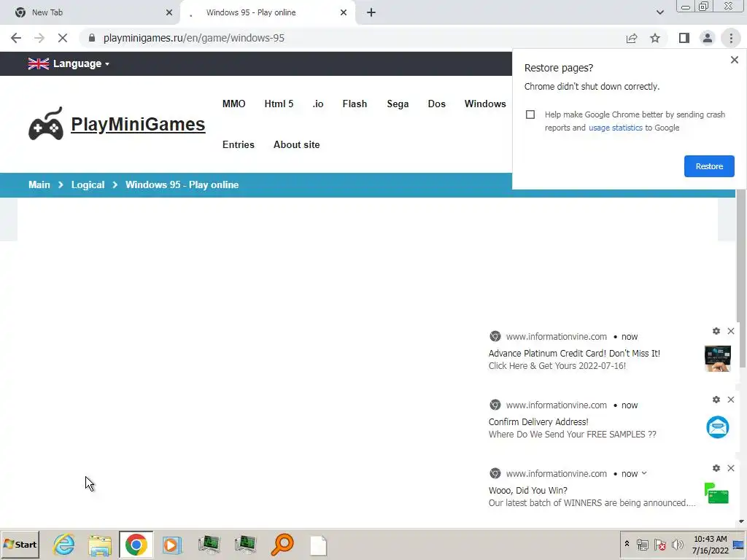Open the side panel icon in Chrome toolbar
The height and width of the screenshot is (560, 747).
684,38
